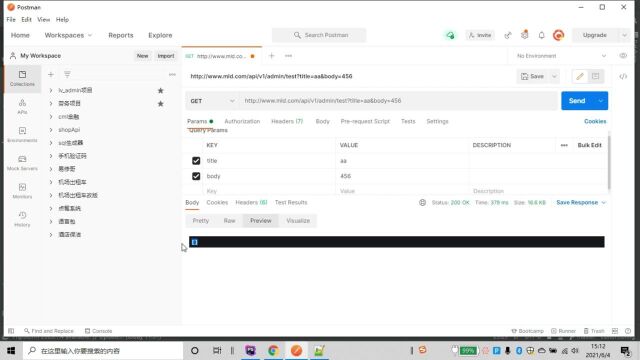The image size is (640, 360).
Task: Open the History sidebar icon
Action: coord(22,219)
